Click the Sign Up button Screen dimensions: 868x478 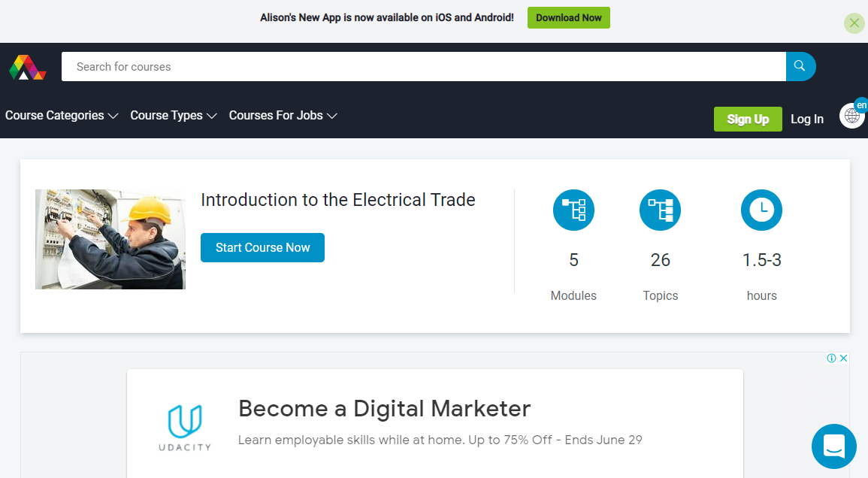748,119
